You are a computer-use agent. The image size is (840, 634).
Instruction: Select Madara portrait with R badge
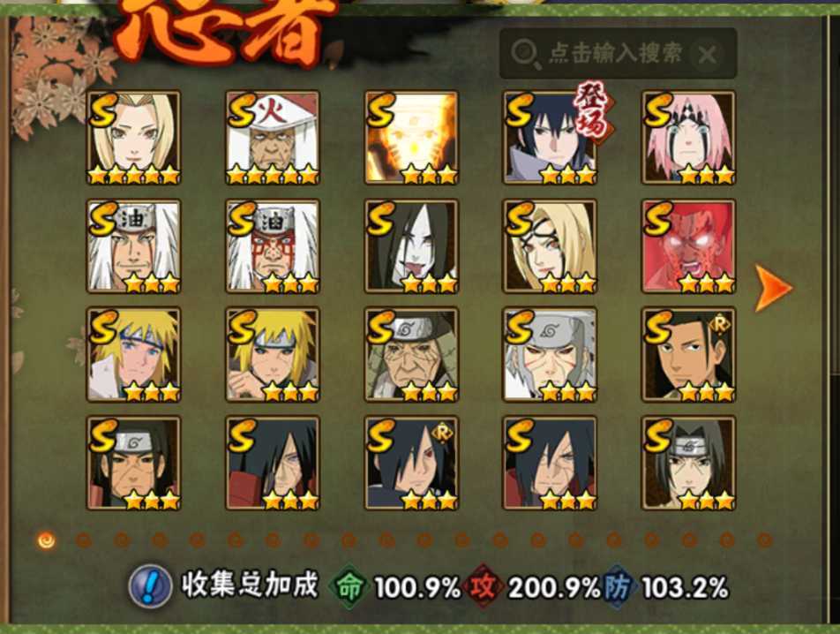point(411,464)
